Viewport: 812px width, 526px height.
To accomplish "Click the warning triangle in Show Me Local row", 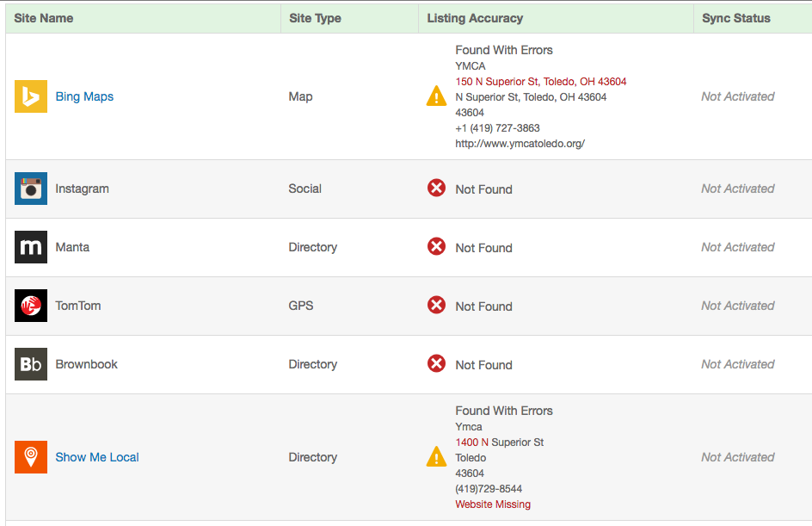I will (437, 456).
